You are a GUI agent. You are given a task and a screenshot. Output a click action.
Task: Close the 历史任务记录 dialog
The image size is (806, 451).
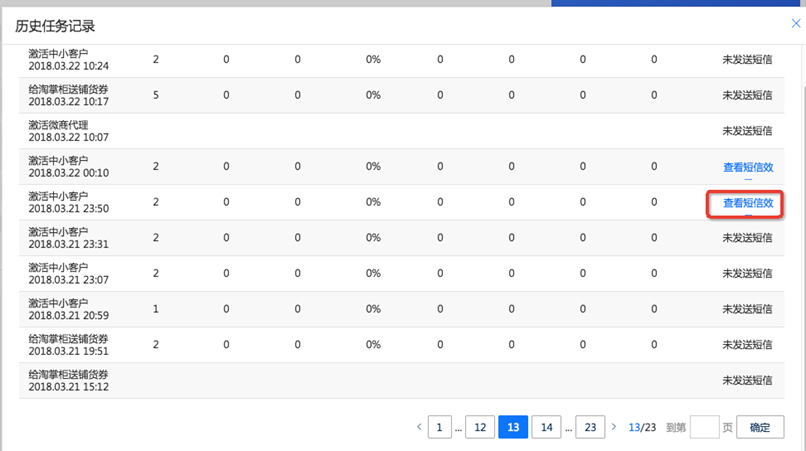(796, 24)
